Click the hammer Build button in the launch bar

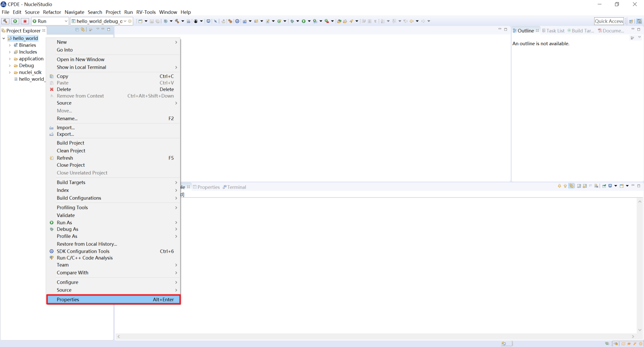pos(5,21)
